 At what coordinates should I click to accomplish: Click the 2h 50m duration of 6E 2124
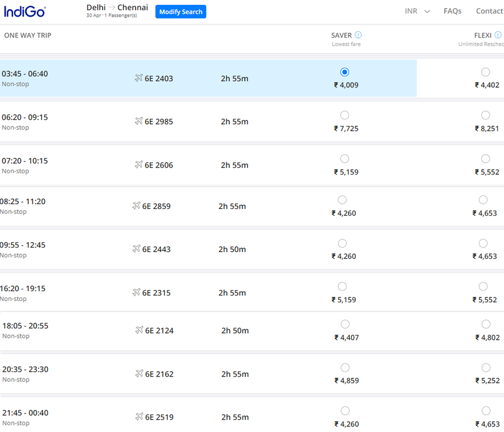click(x=235, y=331)
